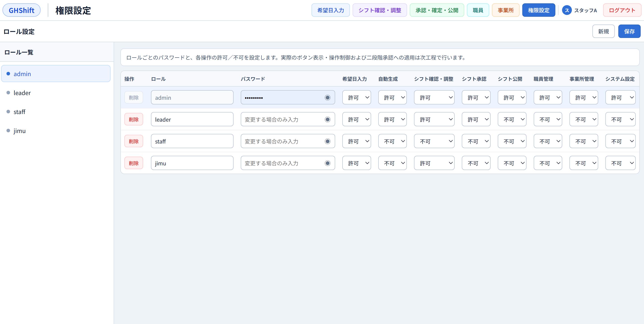
Task: Toggle password visibility for leader row
Action: [x=328, y=119]
